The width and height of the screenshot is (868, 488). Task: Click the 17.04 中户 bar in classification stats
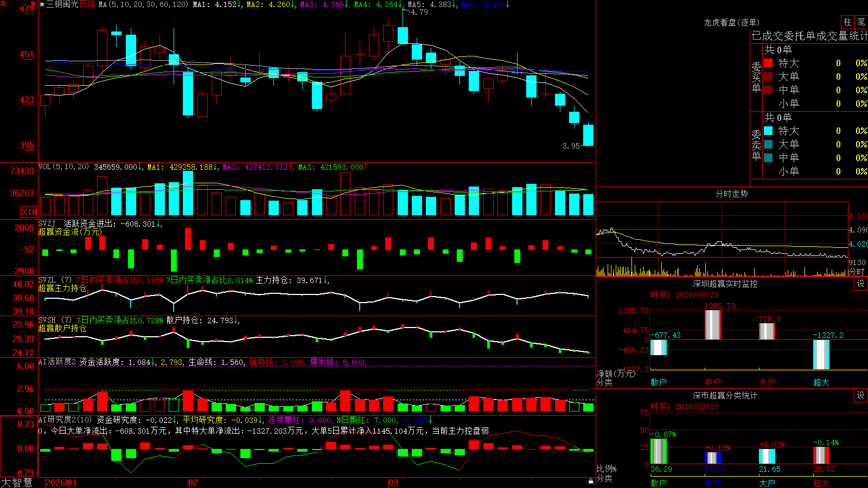click(x=713, y=458)
